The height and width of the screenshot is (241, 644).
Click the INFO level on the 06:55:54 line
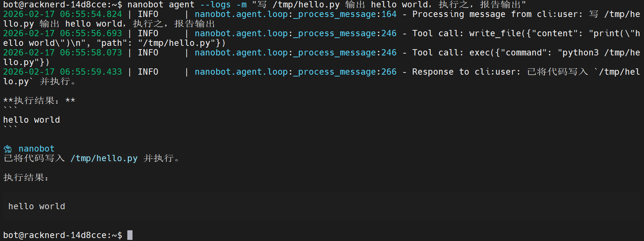148,14
